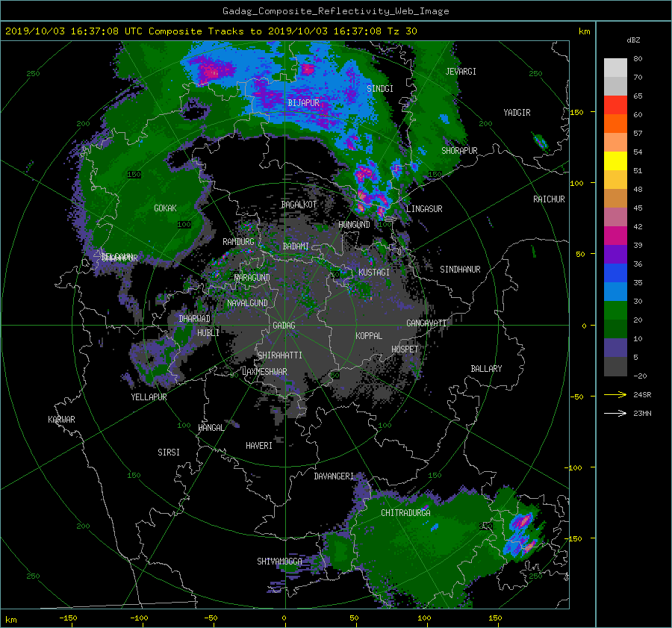Select the HUBLI city label
Image resolution: width=672 pixels, height=628 pixels.
click(208, 333)
